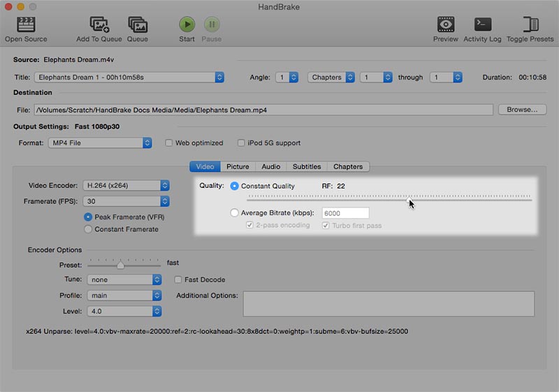
Task: Click the Pause encode icon
Action: point(212,24)
